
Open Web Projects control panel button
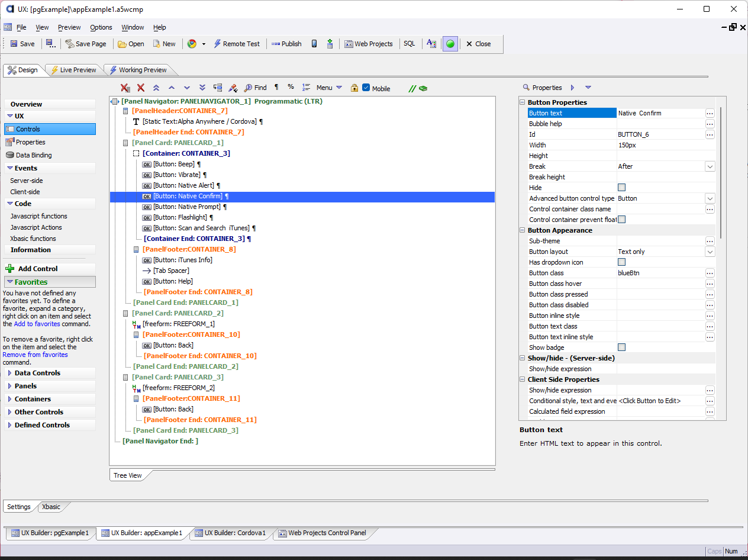tap(369, 44)
